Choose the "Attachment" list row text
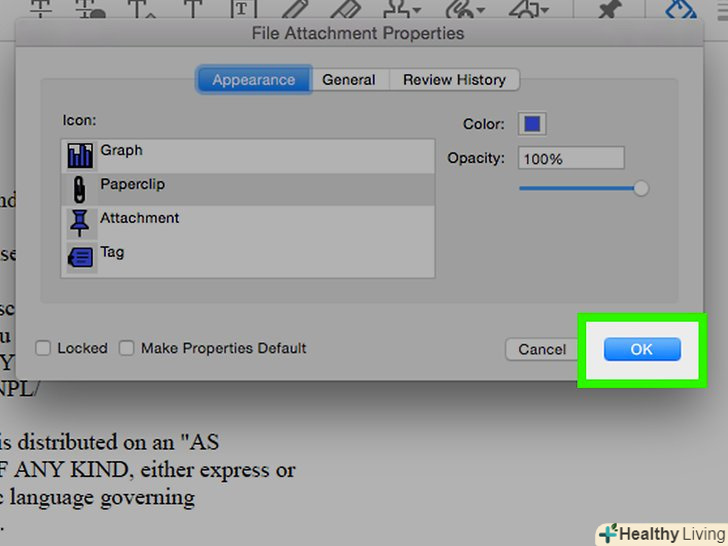This screenshot has height=546, width=728. (140, 218)
